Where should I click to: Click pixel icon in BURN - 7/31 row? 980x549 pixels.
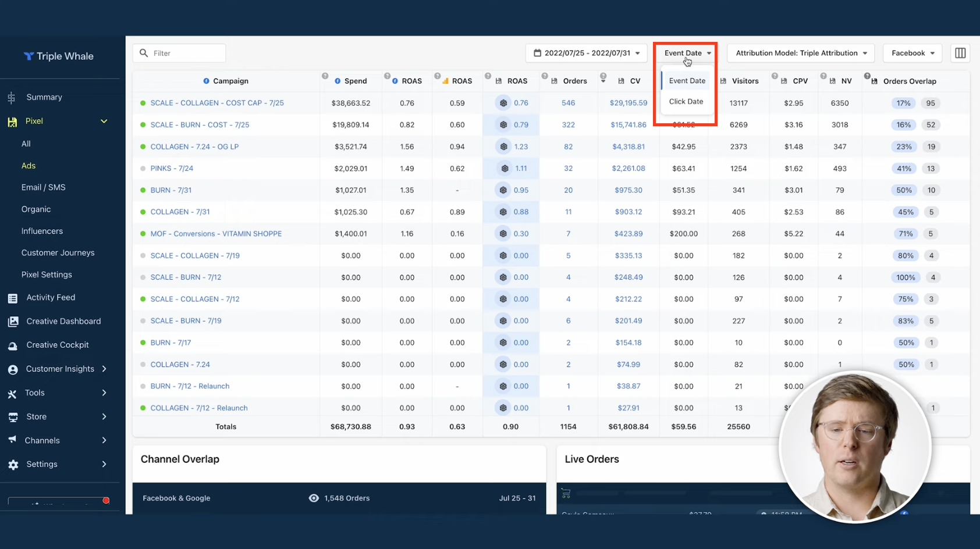[503, 190]
